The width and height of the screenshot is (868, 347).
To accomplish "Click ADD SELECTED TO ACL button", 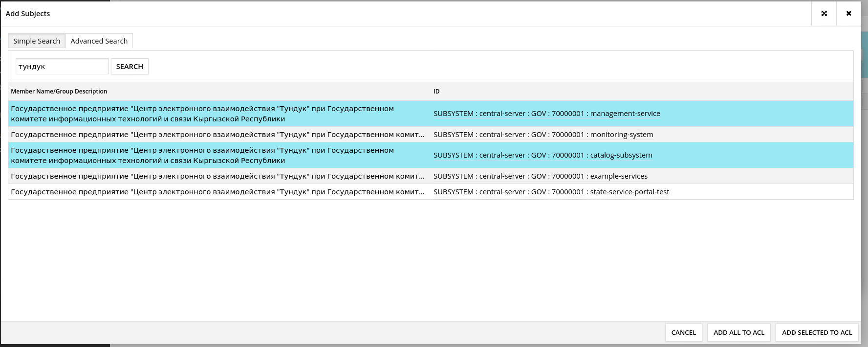I will click(x=817, y=332).
